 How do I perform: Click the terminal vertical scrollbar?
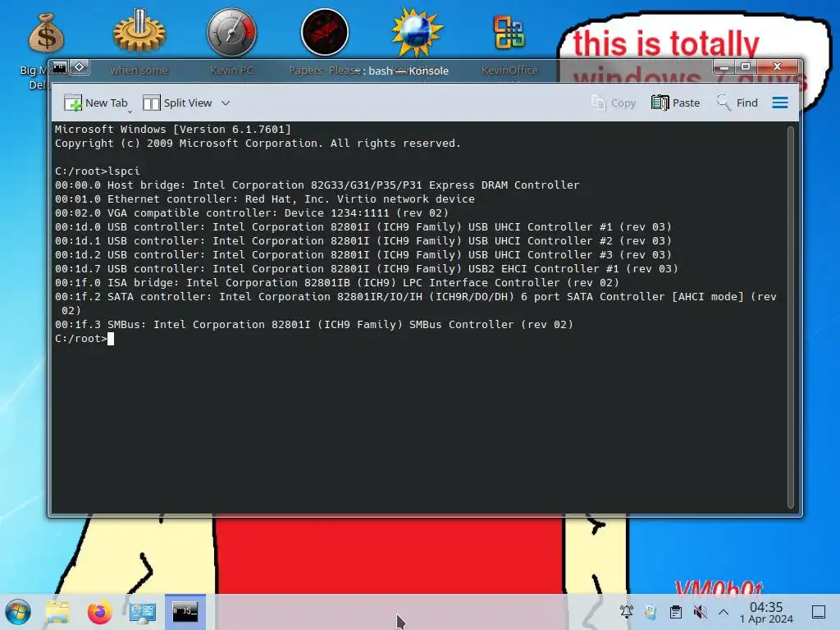[791, 317]
